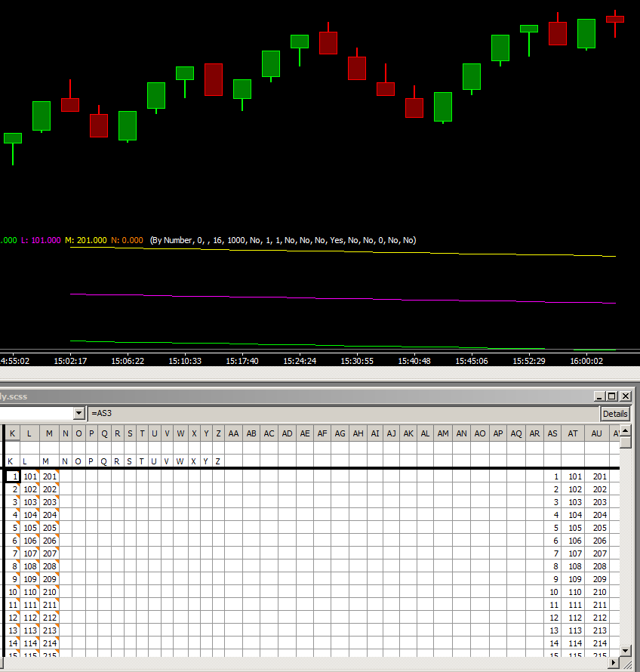Select column header AK
640x672 pixels.
408,433
